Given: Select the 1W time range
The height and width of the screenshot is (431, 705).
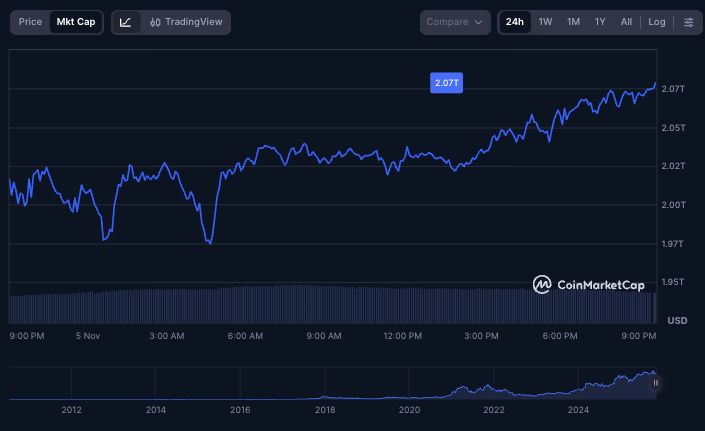Looking at the screenshot, I should point(545,22).
